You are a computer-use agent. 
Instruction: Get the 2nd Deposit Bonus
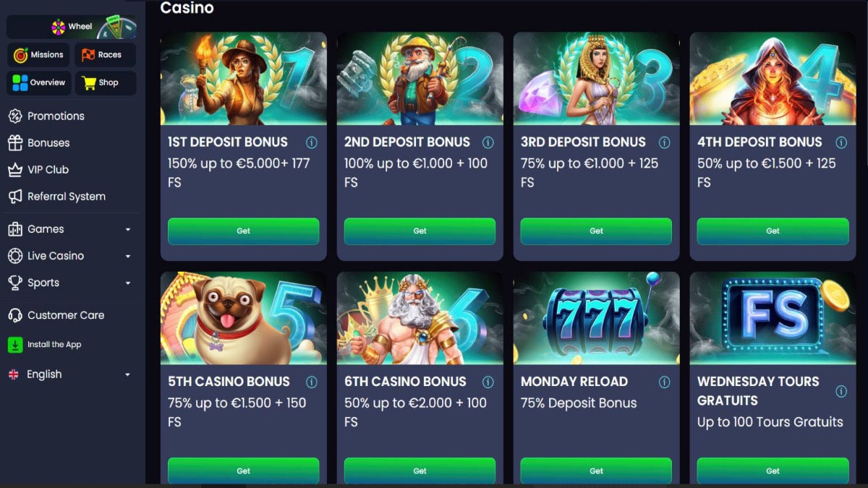(x=420, y=231)
